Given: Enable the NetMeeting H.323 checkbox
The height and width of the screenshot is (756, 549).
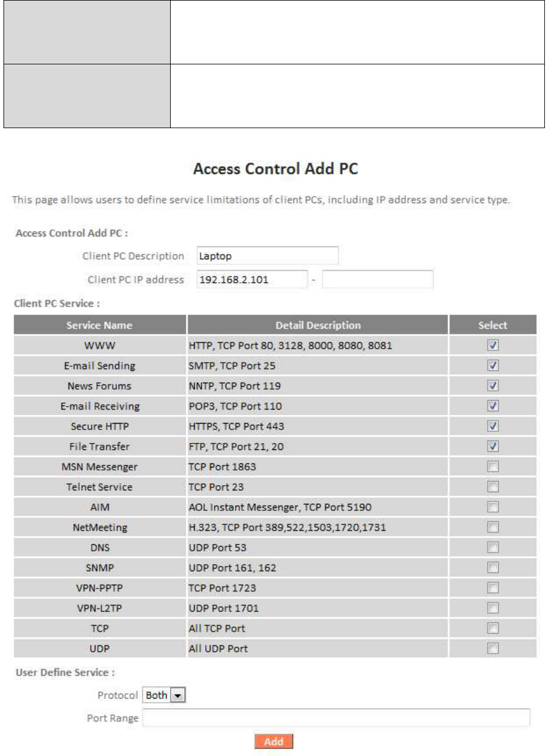Looking at the screenshot, I should tap(493, 527).
